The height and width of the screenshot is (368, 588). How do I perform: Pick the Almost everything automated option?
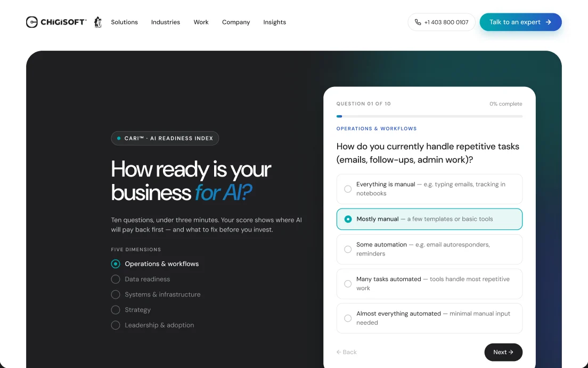coord(429,318)
